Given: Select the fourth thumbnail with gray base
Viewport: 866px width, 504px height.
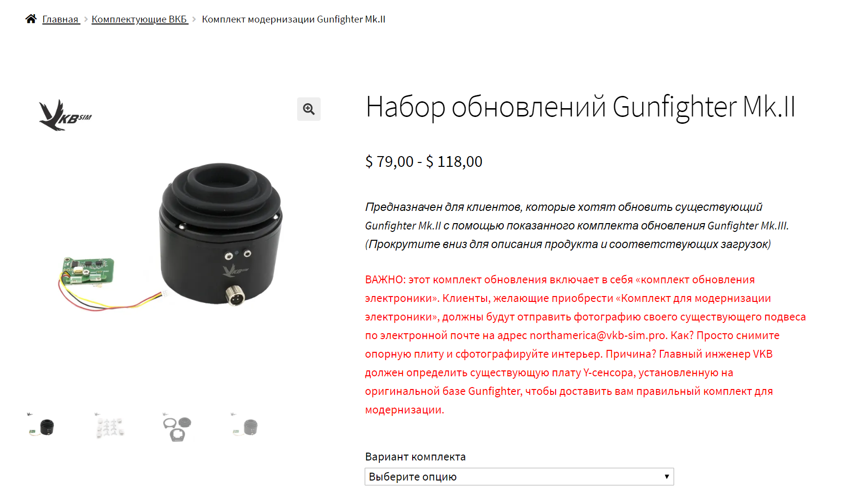Looking at the screenshot, I should click(245, 426).
